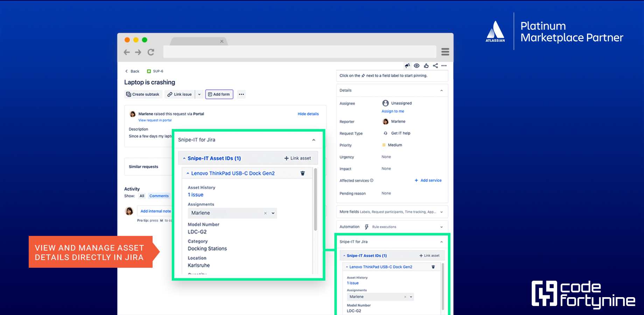Image resolution: width=644 pixels, height=315 pixels.
Task: Click the Affected services info icon
Action: (372, 181)
